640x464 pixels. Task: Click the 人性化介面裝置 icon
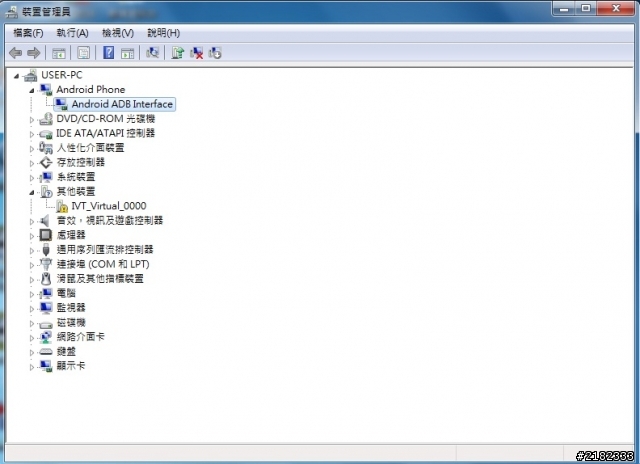pos(46,148)
